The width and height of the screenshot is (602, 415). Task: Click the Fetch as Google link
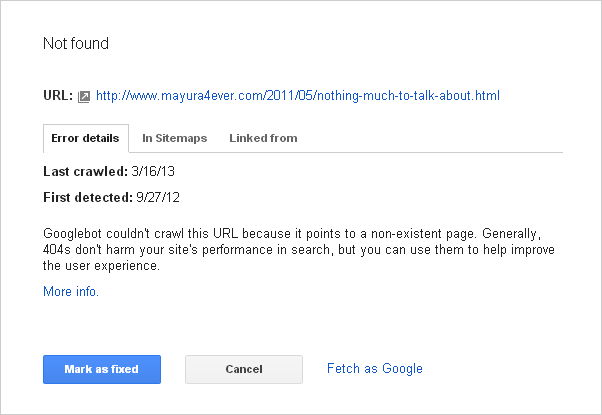coord(374,368)
